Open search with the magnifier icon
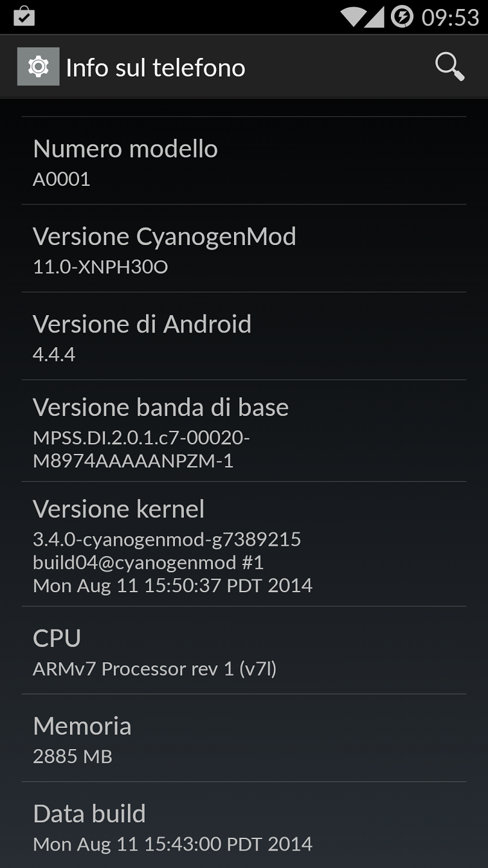Image resolution: width=488 pixels, height=868 pixels. tap(449, 67)
